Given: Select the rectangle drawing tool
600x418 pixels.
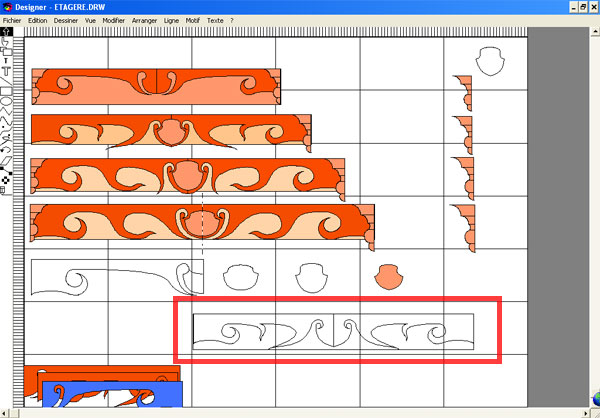Looking at the screenshot, I should click(x=6, y=91).
